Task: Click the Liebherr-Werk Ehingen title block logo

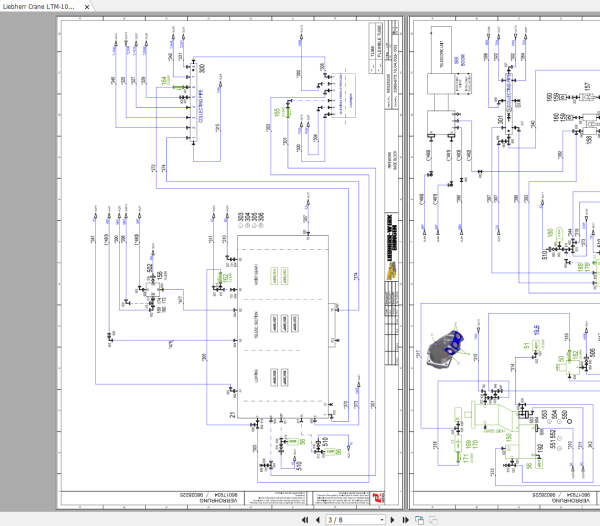Action: [x=391, y=247]
